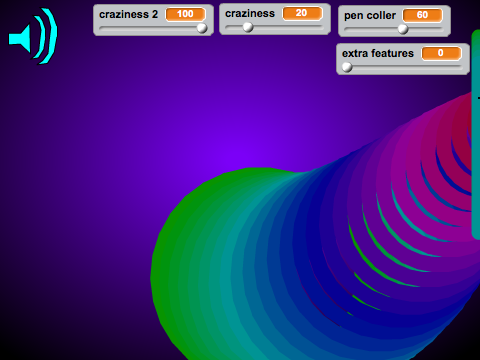Screen dimensions: 480x360
Task: Click the extra features slider knob
Action: pyautogui.click(x=347, y=67)
